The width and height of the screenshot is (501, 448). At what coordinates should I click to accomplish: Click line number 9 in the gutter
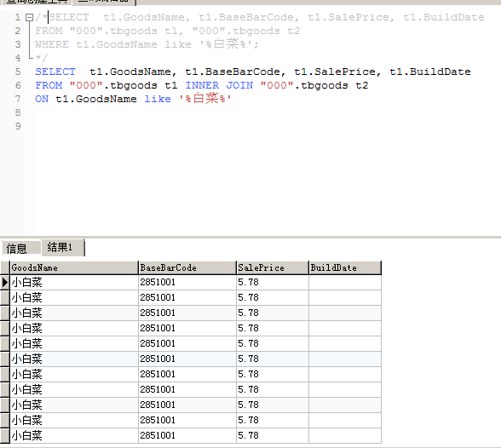click(18, 126)
